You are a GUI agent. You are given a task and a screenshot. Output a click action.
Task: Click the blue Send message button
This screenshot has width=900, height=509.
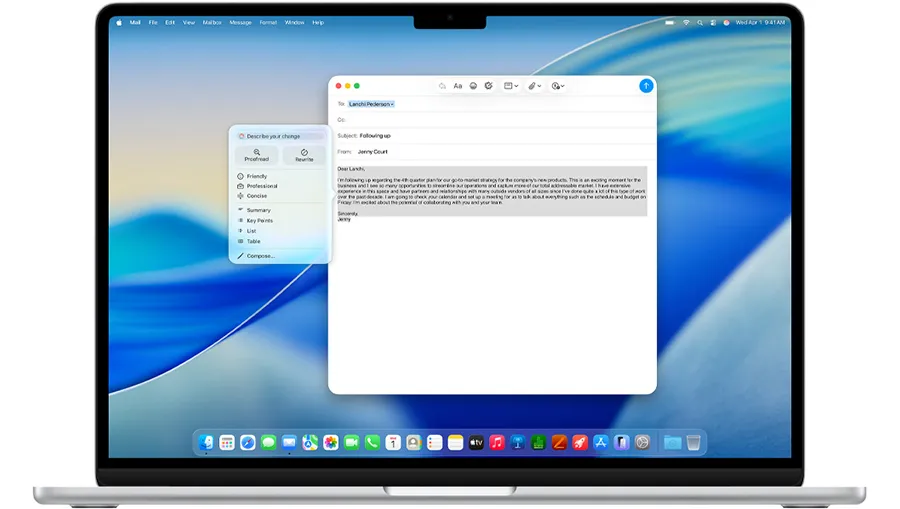click(646, 86)
